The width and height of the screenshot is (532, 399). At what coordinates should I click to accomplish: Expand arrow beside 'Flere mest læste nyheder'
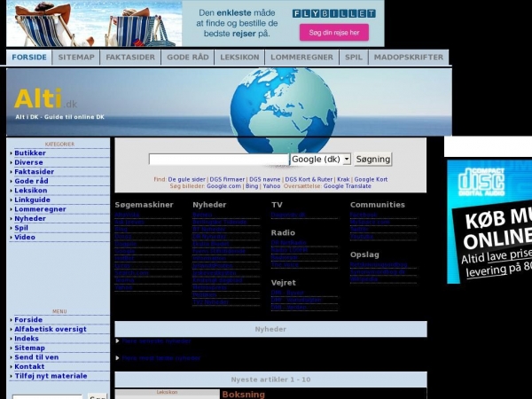coord(117,358)
